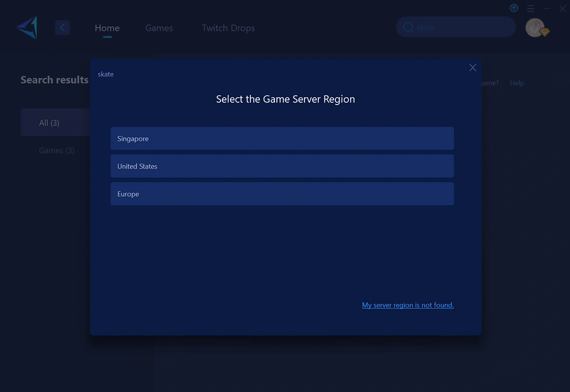Focus the search field containing "skate"

coord(461,28)
